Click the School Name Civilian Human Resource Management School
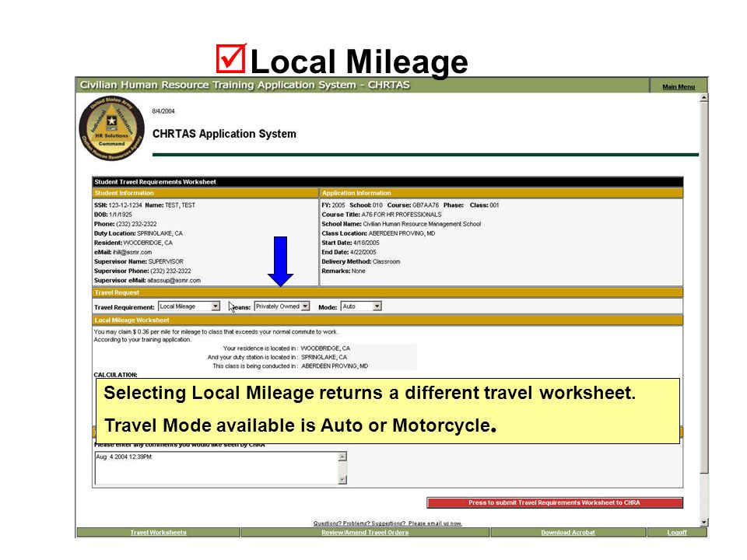Image resolution: width=747 pixels, height=560 pixels. pos(422,224)
